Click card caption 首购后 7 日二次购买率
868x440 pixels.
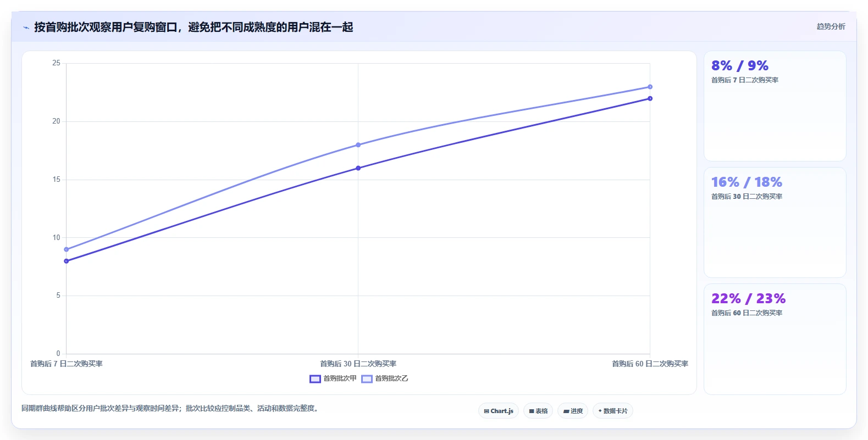(745, 80)
